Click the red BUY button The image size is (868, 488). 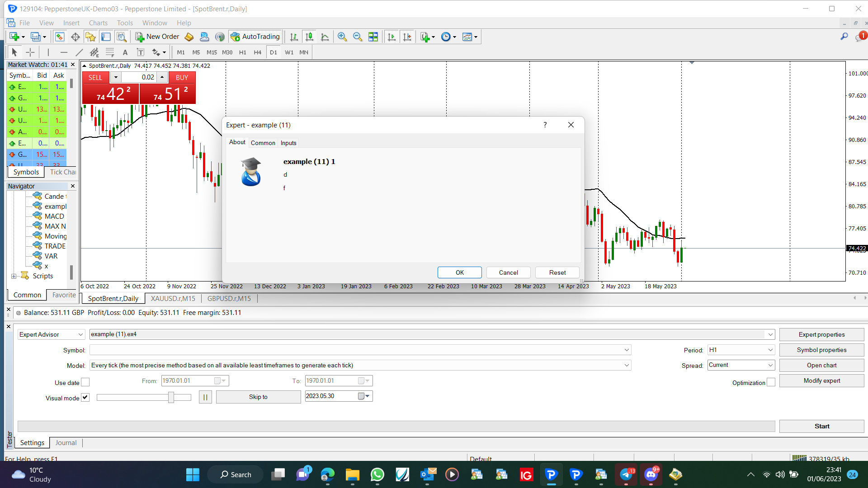point(182,77)
